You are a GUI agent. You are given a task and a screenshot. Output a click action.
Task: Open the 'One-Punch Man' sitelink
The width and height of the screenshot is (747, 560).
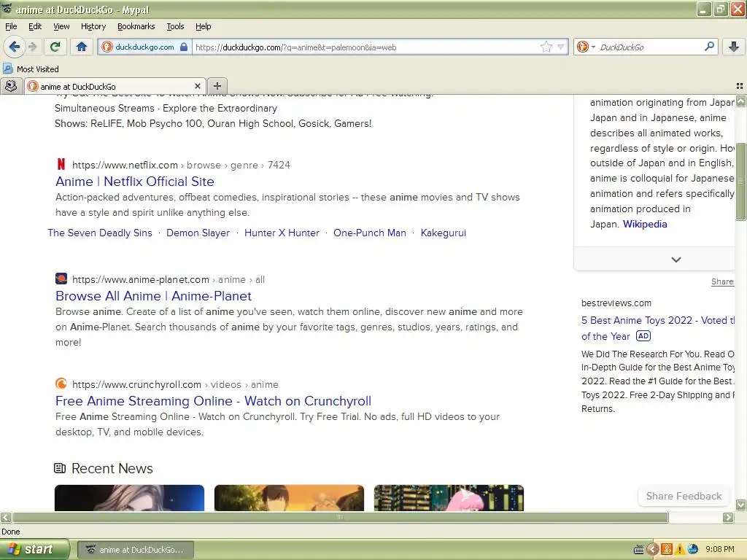370,233
